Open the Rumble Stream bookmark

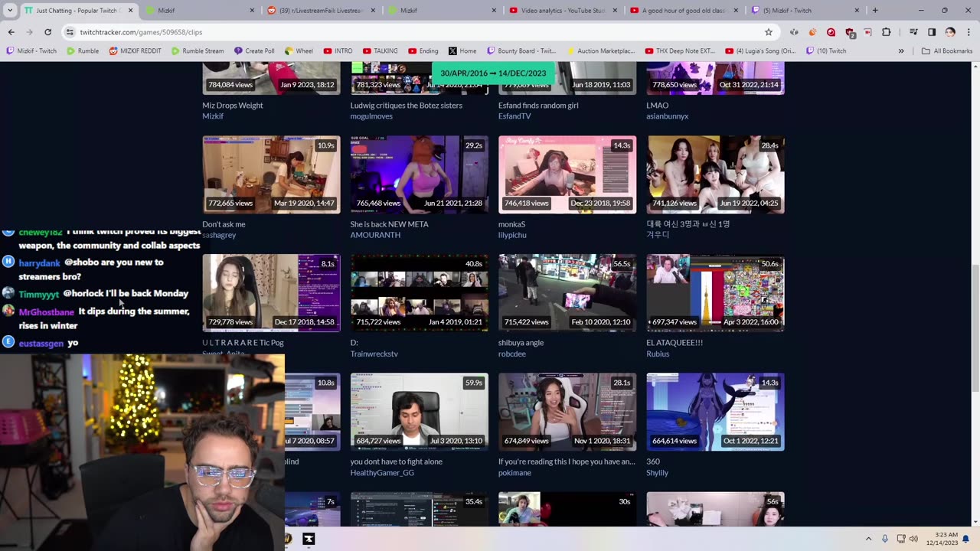[198, 51]
